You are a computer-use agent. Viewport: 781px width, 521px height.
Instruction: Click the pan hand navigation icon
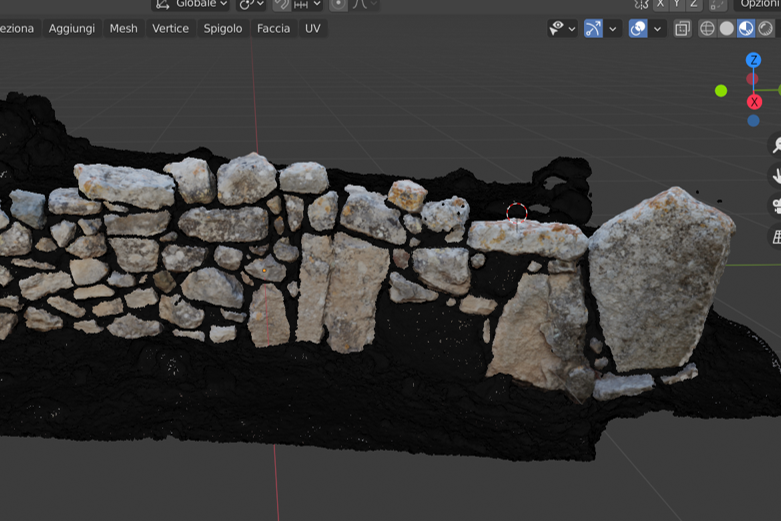coord(776,176)
